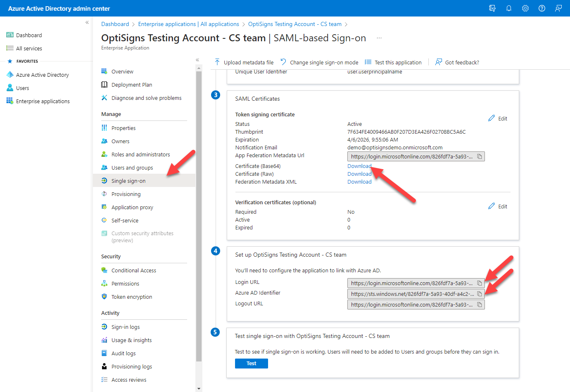
Task: Open Token encryption
Action: (131, 297)
